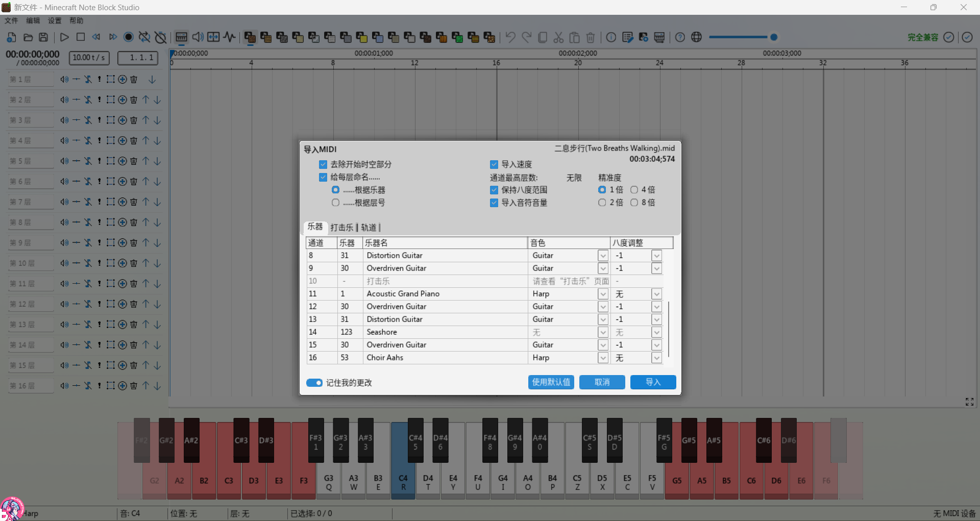
Task: Select the 根据乐器 radio option
Action: [x=335, y=190]
